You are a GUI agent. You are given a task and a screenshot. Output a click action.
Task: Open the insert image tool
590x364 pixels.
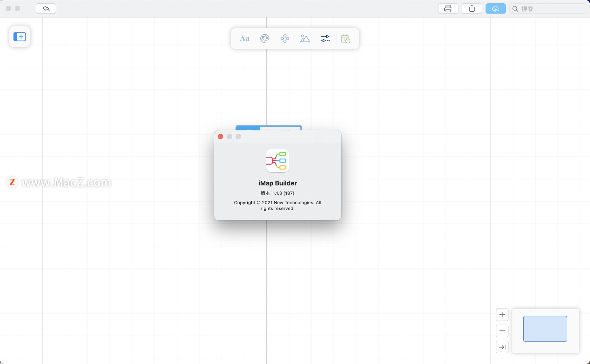(305, 39)
